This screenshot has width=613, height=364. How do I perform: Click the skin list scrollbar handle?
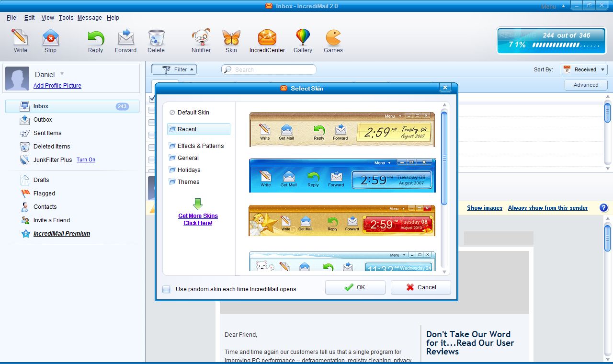[444, 158]
